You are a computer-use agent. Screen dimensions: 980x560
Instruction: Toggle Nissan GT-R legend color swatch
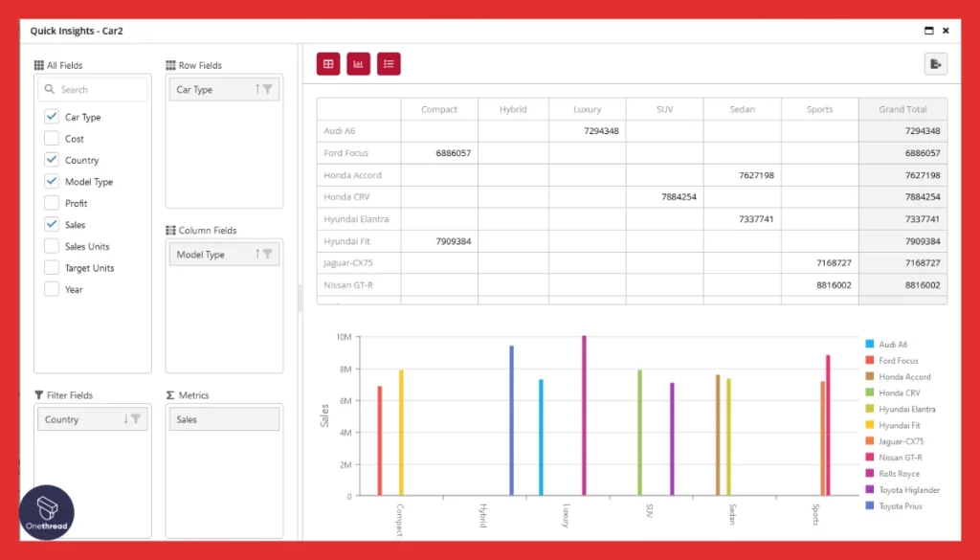pyautogui.click(x=869, y=457)
